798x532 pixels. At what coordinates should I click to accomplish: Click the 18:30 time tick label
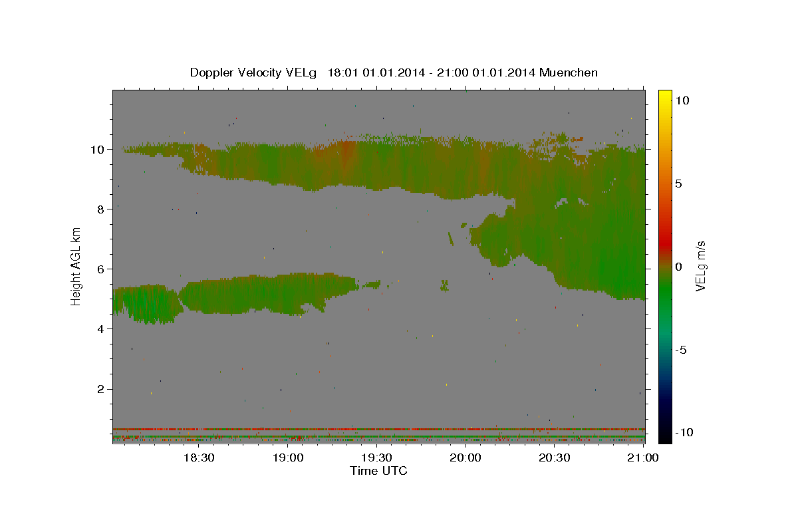tap(198, 458)
